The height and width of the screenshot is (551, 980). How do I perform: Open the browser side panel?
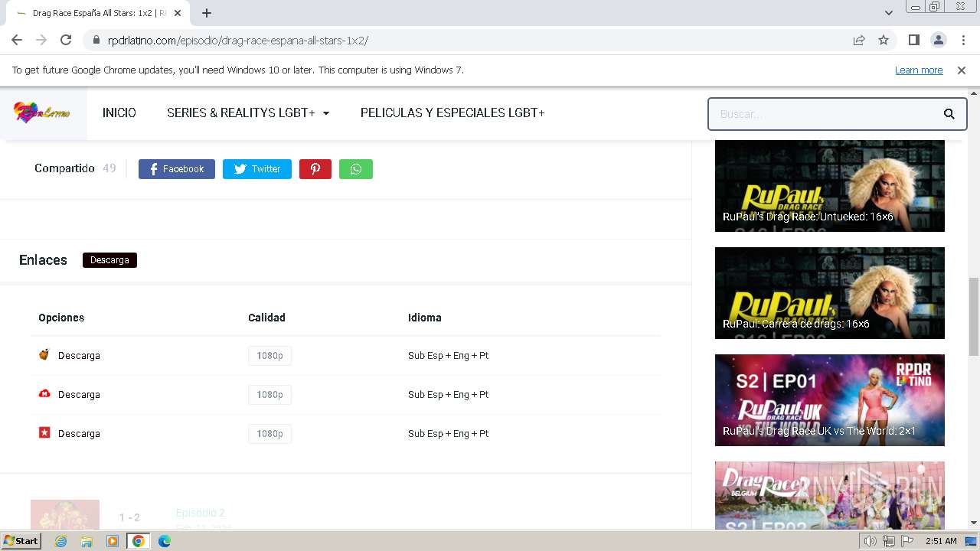(913, 40)
